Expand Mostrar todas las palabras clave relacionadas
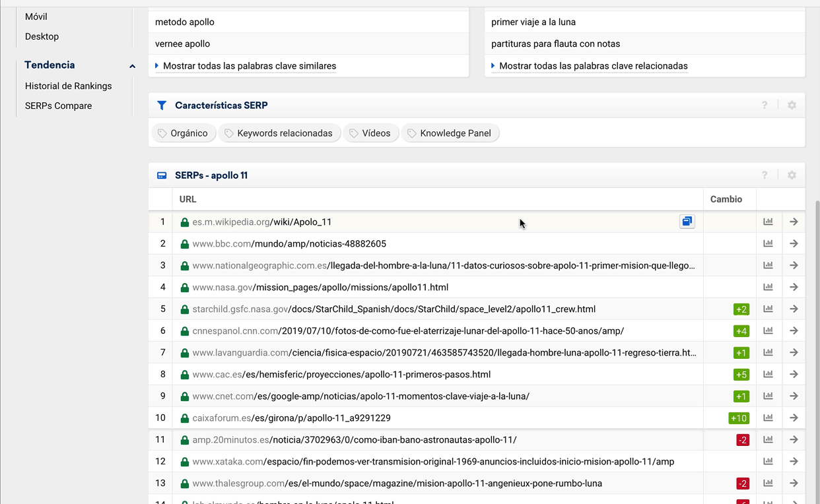The height and width of the screenshot is (504, 820). click(593, 66)
